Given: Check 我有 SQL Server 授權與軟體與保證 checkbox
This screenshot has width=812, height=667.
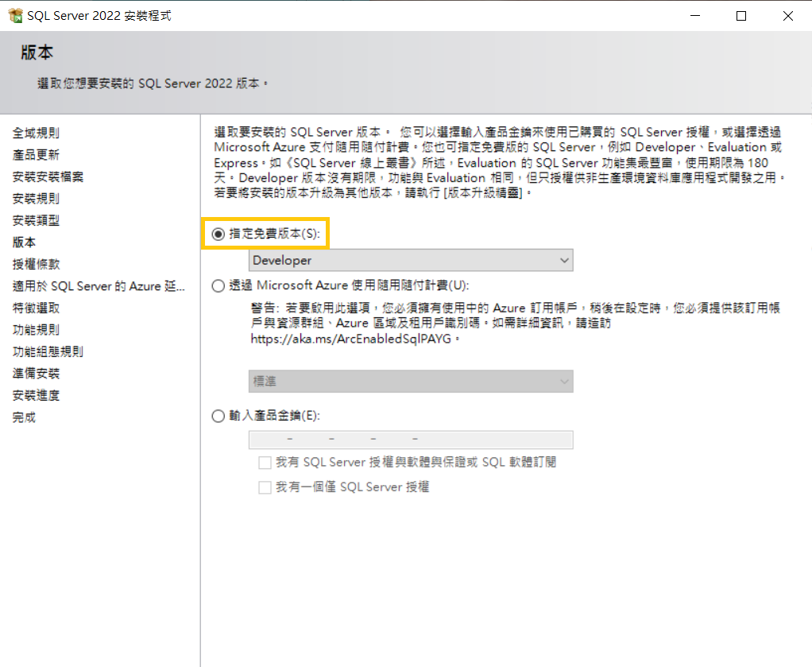Looking at the screenshot, I should click(x=265, y=462).
